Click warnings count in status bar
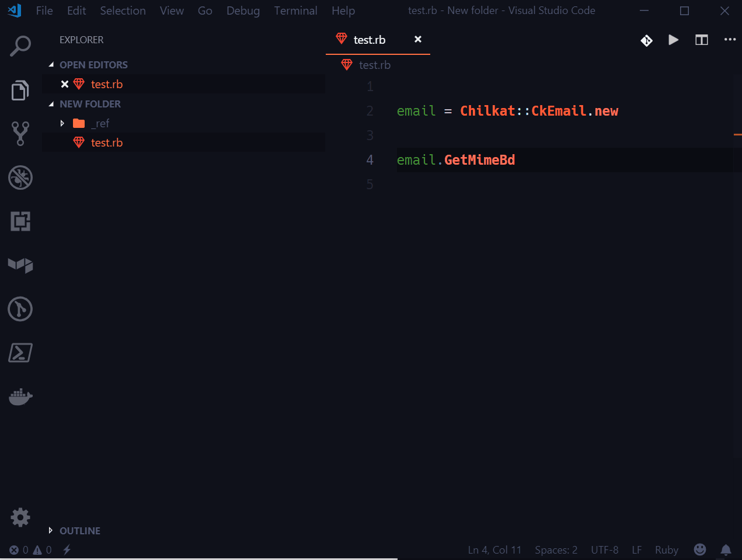Image resolution: width=742 pixels, height=560 pixels. point(42,550)
